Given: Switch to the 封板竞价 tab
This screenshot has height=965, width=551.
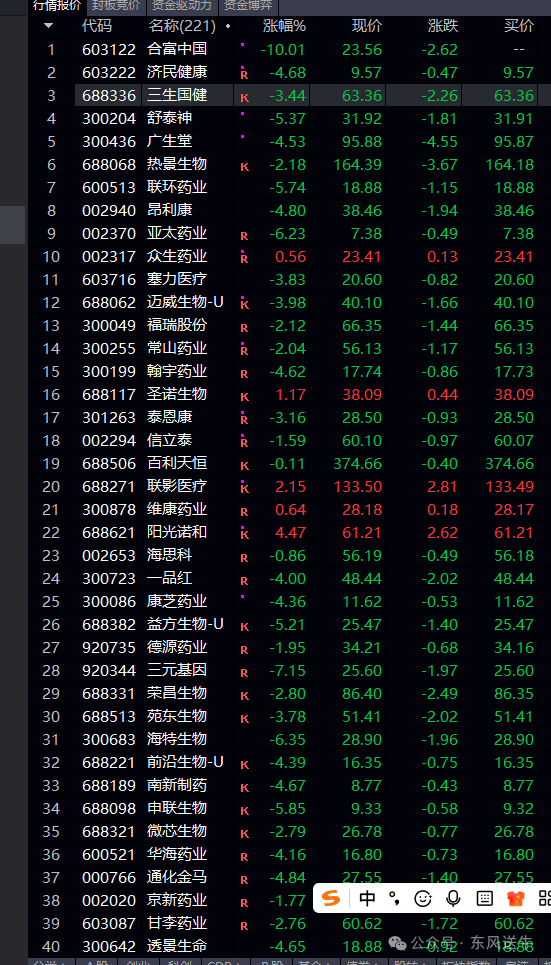Looking at the screenshot, I should pyautogui.click(x=115, y=6).
